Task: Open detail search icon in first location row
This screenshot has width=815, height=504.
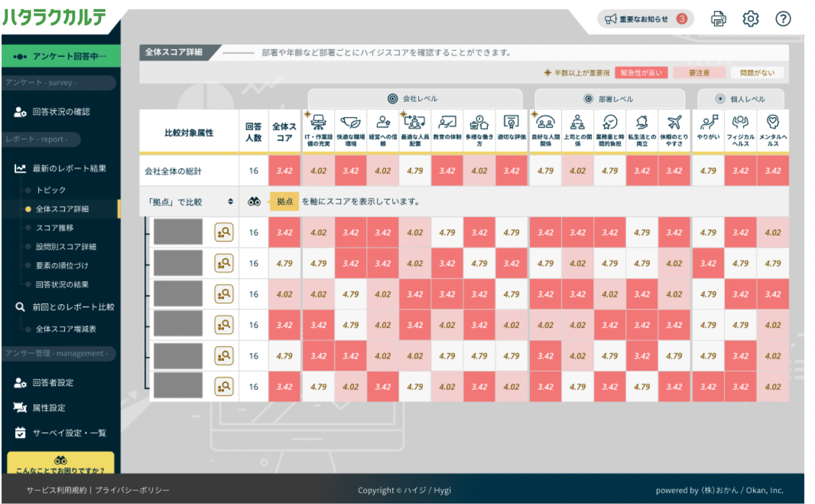Action: pos(224,233)
